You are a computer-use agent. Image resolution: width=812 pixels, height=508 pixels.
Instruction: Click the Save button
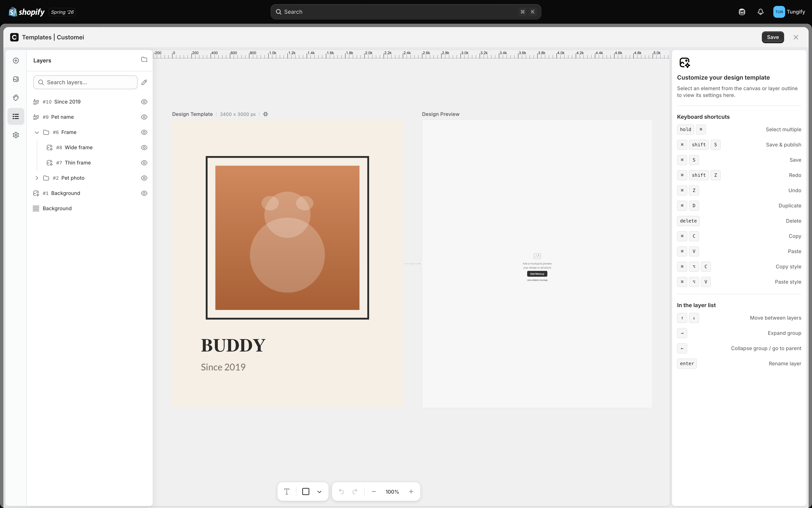click(x=773, y=37)
